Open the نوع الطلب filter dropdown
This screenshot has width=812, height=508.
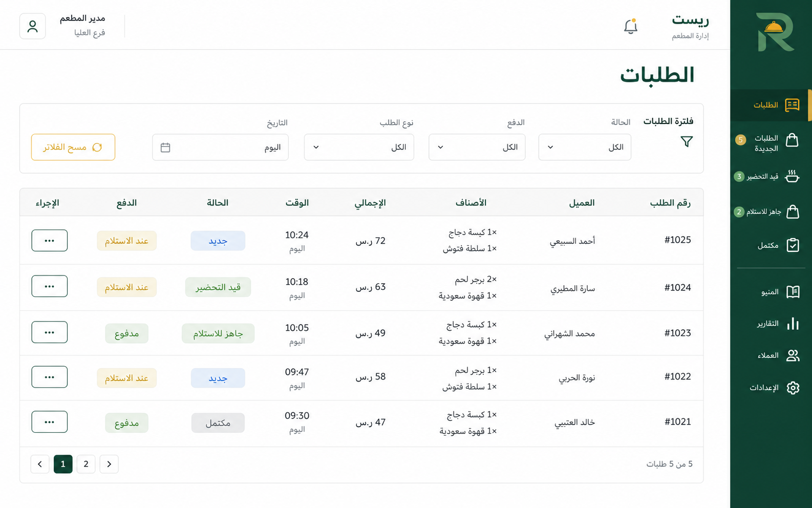click(359, 147)
